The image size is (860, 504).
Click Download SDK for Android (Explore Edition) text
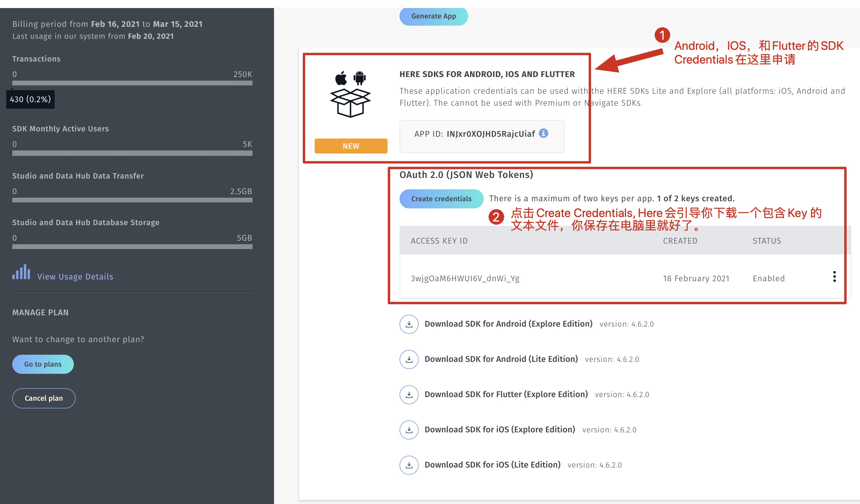pos(509,324)
